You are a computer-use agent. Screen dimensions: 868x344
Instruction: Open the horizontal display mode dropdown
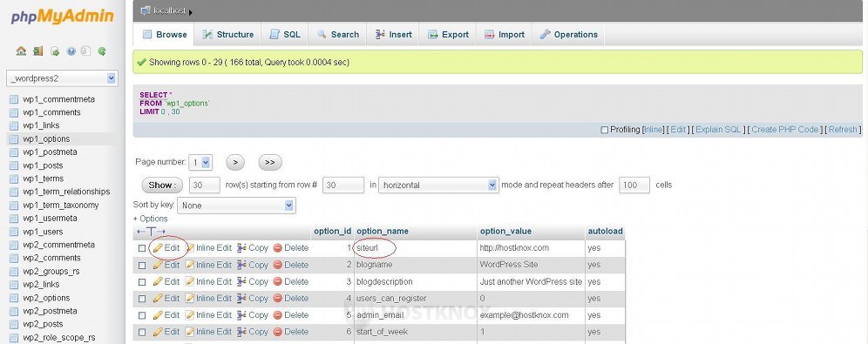pyautogui.click(x=439, y=185)
